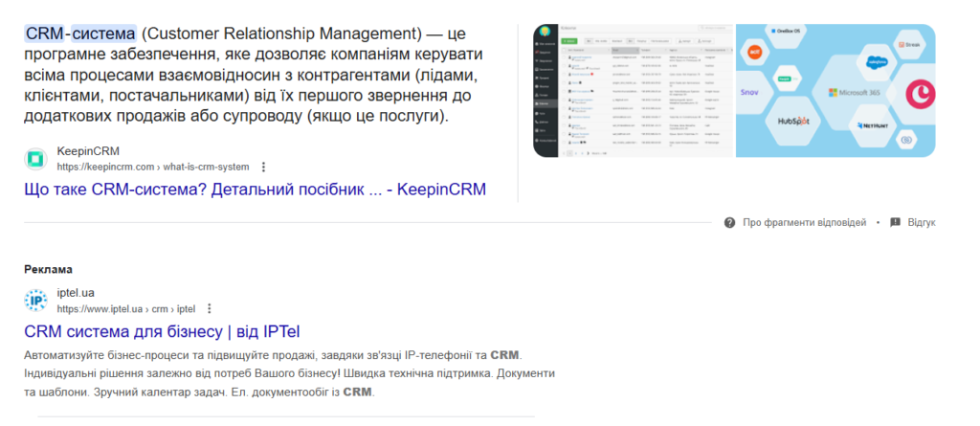Open the three-dot menu beside iptel.ua URL

(210, 308)
